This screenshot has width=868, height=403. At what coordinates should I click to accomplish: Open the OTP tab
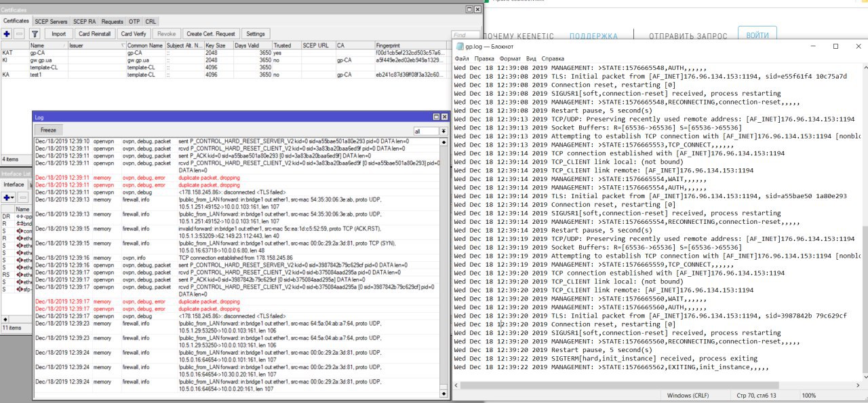click(134, 22)
